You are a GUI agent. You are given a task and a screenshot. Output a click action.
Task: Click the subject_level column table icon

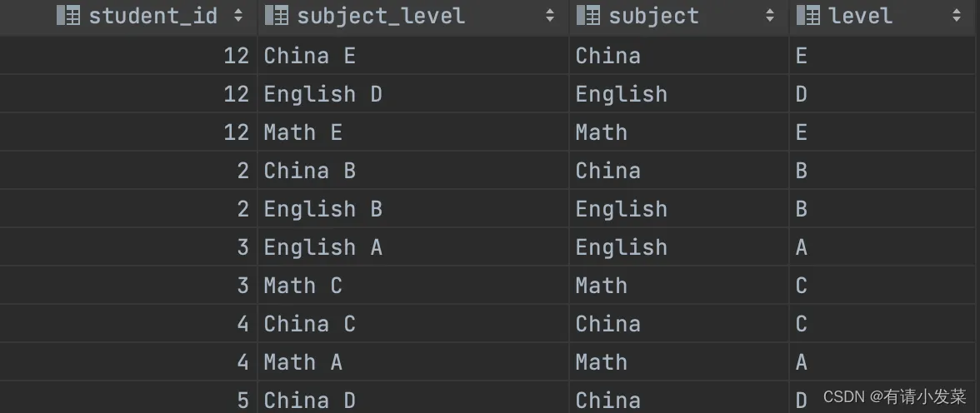pos(277,15)
